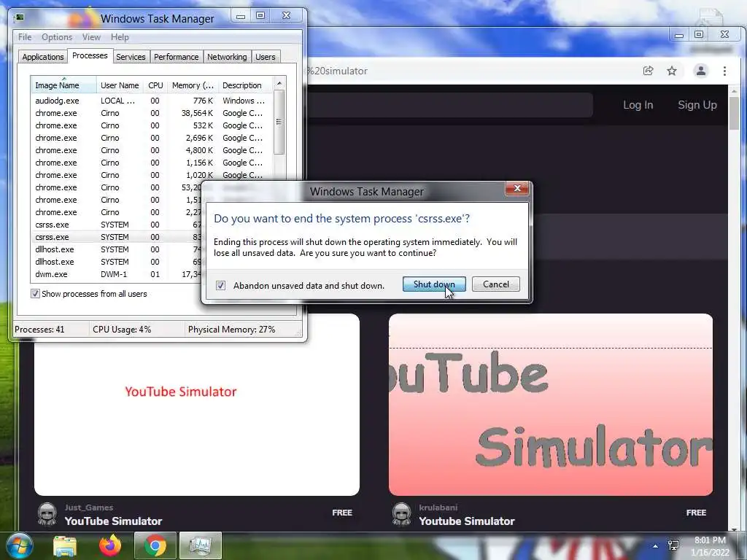Click krulabani author avatar icon

[402, 514]
